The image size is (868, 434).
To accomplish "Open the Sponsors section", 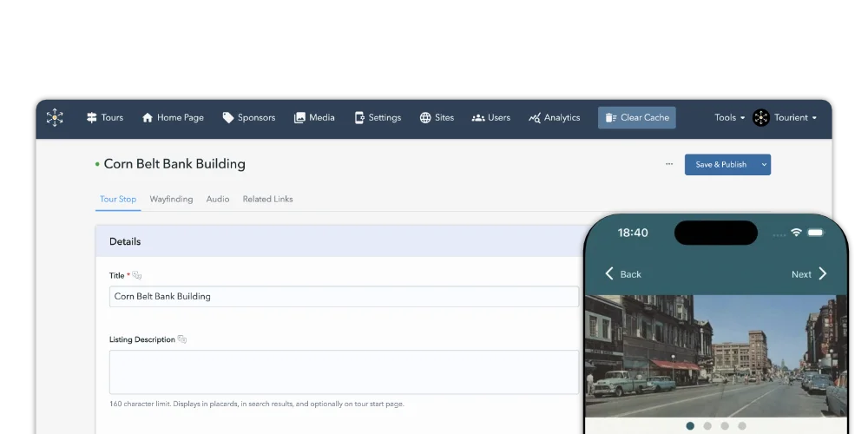I will click(248, 117).
